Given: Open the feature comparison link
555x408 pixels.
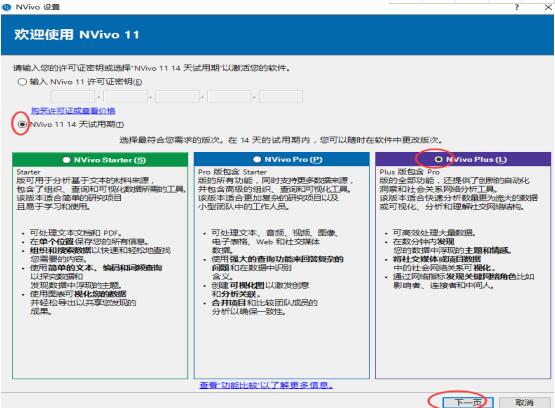Looking at the screenshot, I should coord(266,385).
